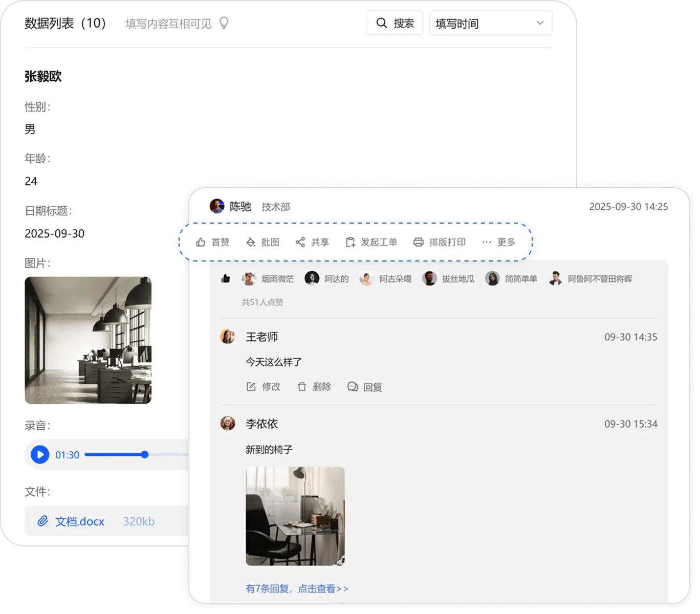Open 李依依's chair photo attachment

click(x=295, y=516)
